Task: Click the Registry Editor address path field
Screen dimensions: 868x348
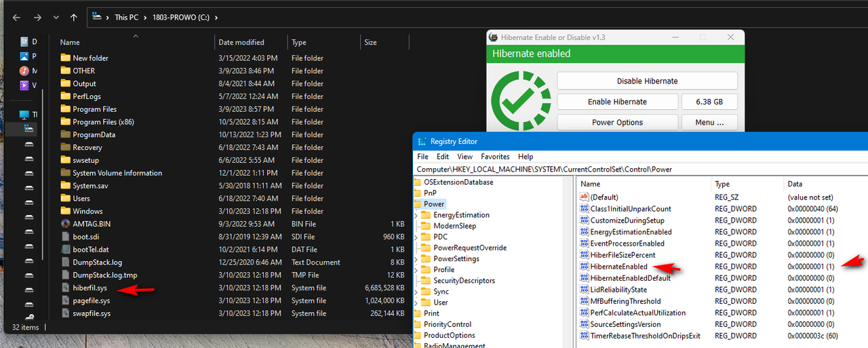Action: coord(640,169)
